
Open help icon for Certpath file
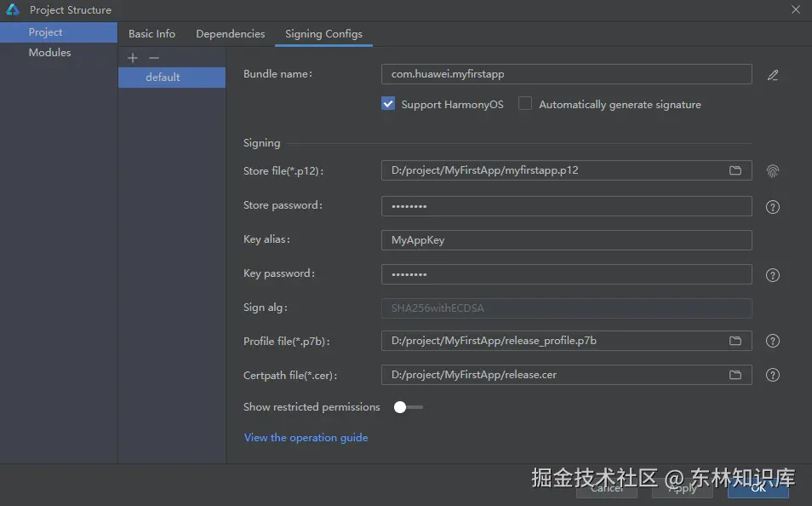773,375
